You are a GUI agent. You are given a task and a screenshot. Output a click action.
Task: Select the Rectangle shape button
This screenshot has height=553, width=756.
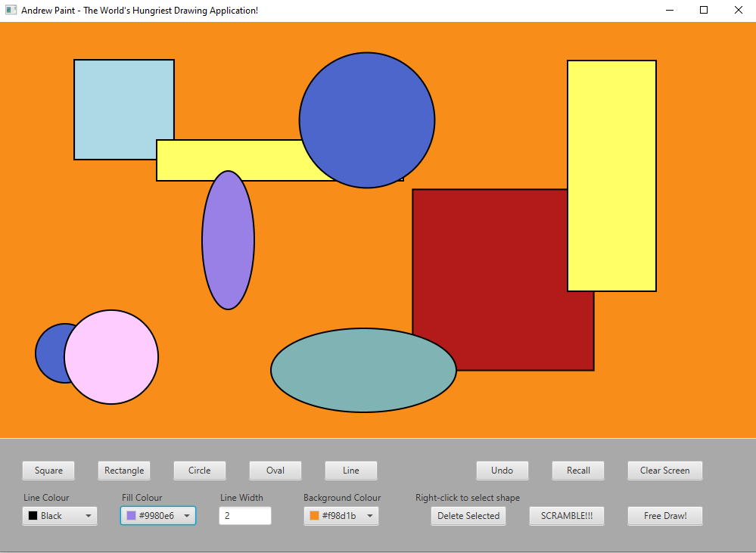[124, 471]
